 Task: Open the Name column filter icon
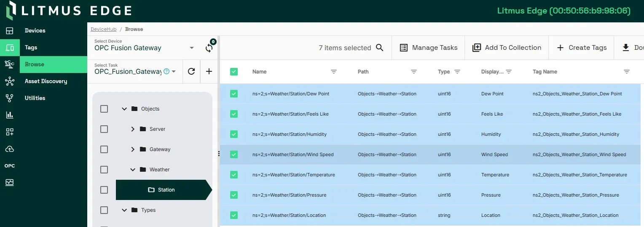click(334, 72)
